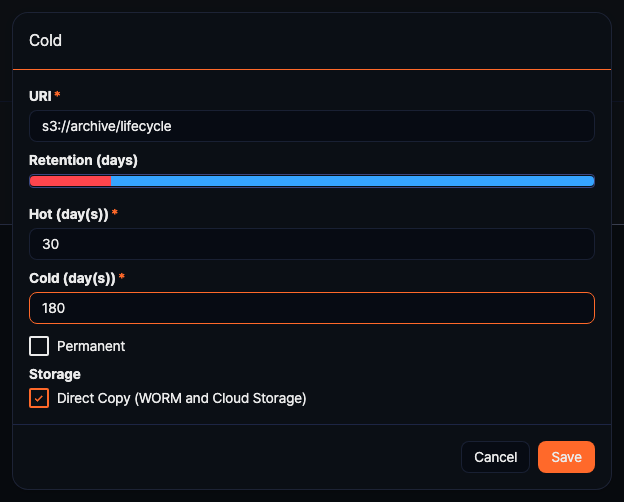624x502 pixels.
Task: Click the required asterisk beside Cold (day(s))
Action: coord(121,278)
